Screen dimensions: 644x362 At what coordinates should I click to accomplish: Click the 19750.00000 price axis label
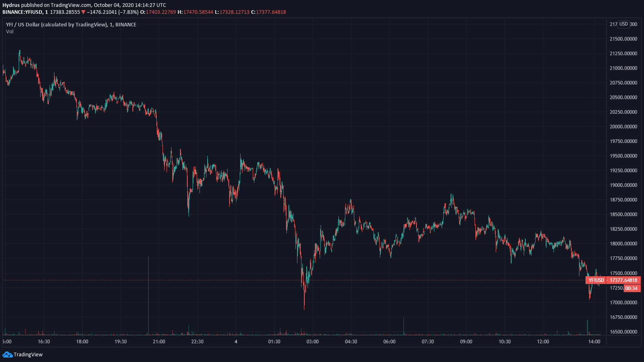[x=623, y=141]
